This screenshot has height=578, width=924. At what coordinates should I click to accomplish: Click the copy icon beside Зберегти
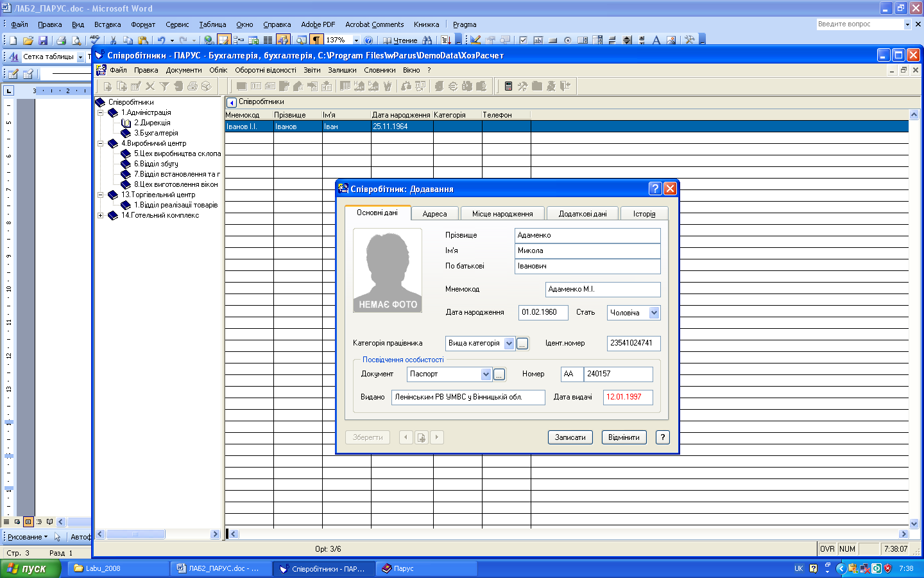pyautogui.click(x=422, y=437)
